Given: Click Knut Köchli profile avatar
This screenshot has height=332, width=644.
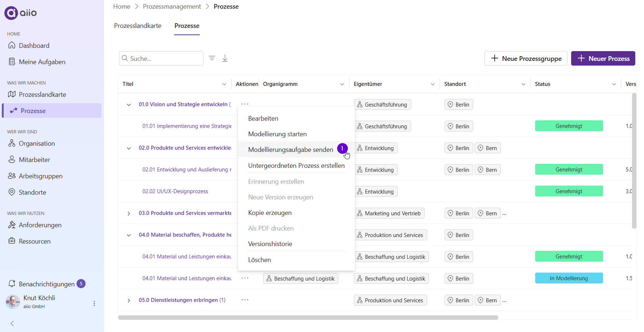Looking at the screenshot, I should point(13,302).
